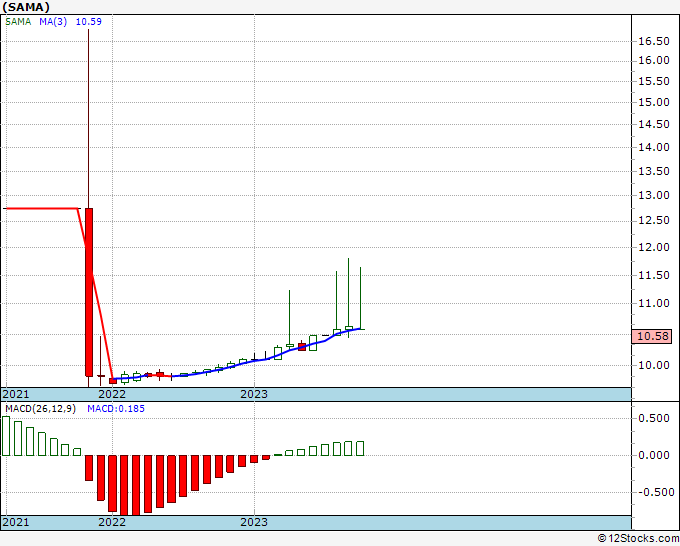The height and width of the screenshot is (546, 680).
Task: Click the 2023 label on MACD timeline
Action: 254,522
